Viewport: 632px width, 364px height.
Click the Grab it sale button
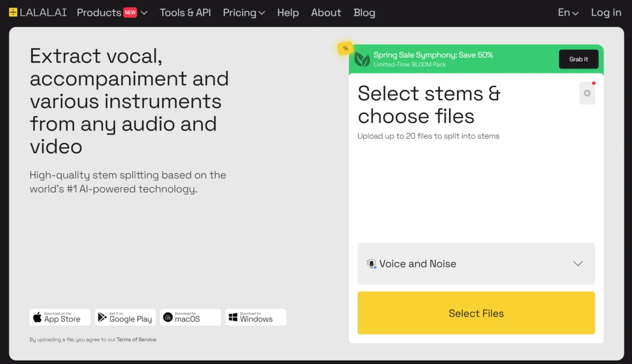pos(579,59)
